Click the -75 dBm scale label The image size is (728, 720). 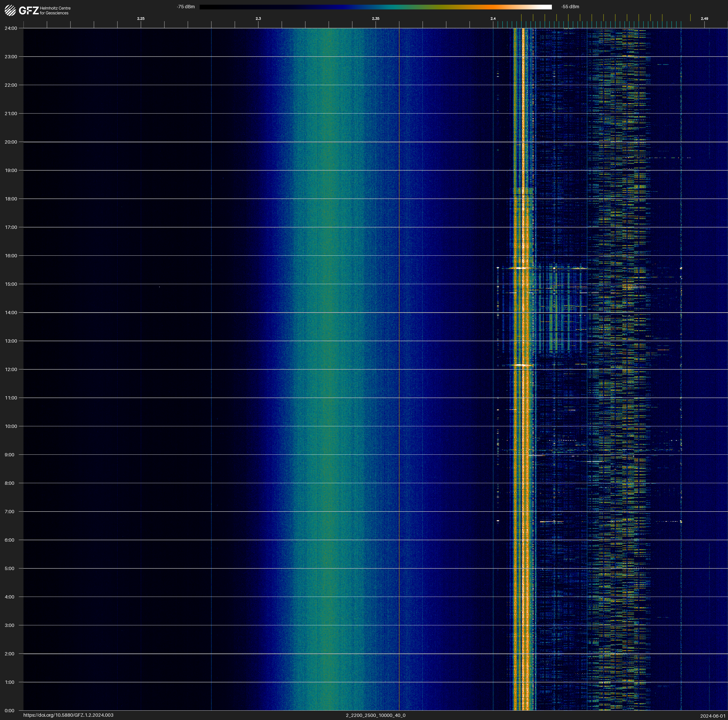(x=185, y=7)
